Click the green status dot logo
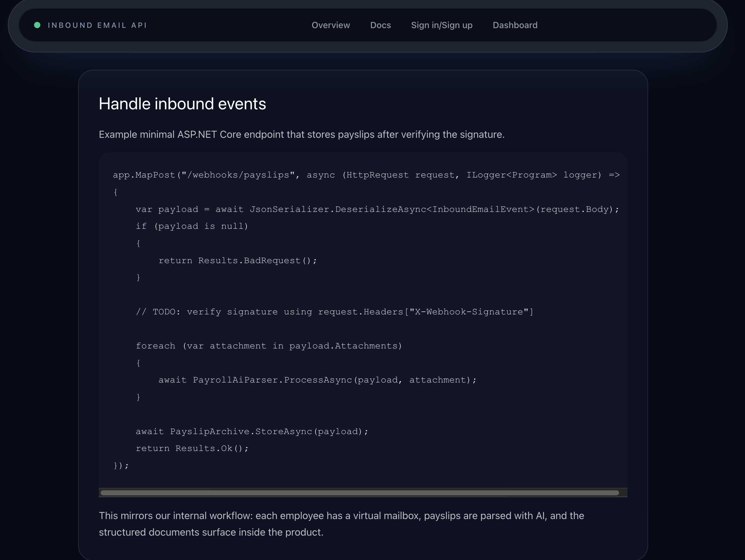 (x=37, y=25)
